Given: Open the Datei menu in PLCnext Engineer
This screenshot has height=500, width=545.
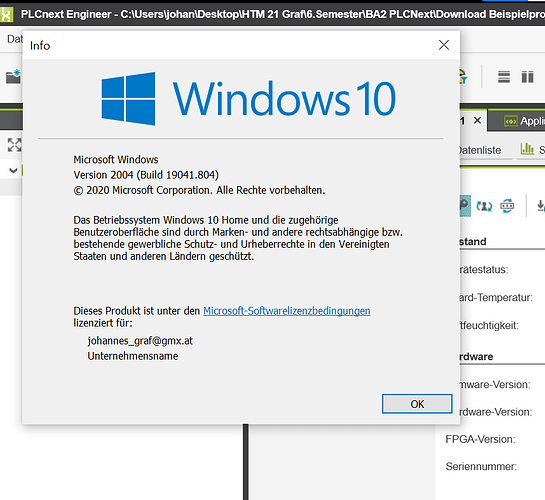Looking at the screenshot, I should [x=15, y=39].
